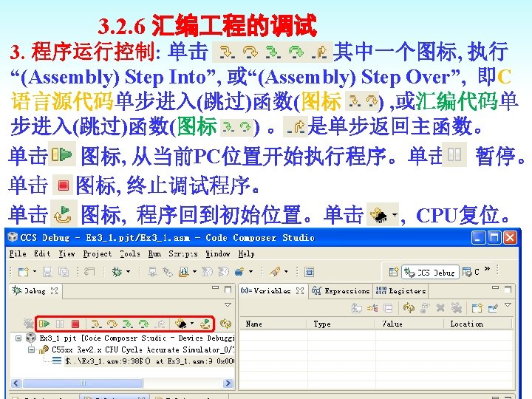532x399 pixels.
Task: Click the list view icon at toolbar end
Action: [x=309, y=272]
